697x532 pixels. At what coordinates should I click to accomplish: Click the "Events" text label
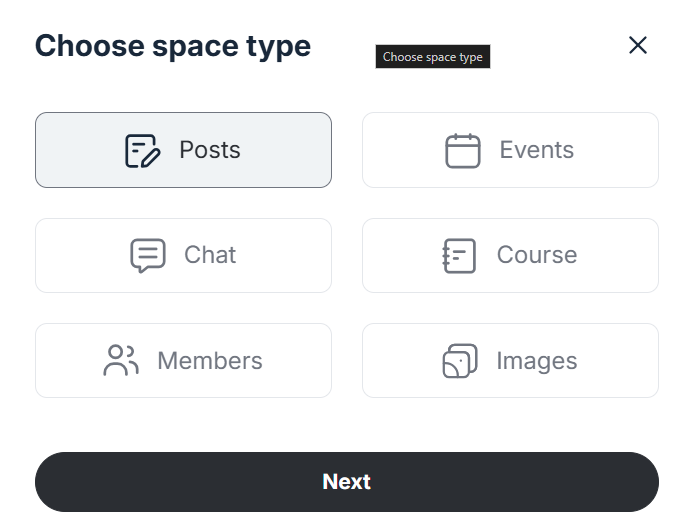click(x=537, y=150)
